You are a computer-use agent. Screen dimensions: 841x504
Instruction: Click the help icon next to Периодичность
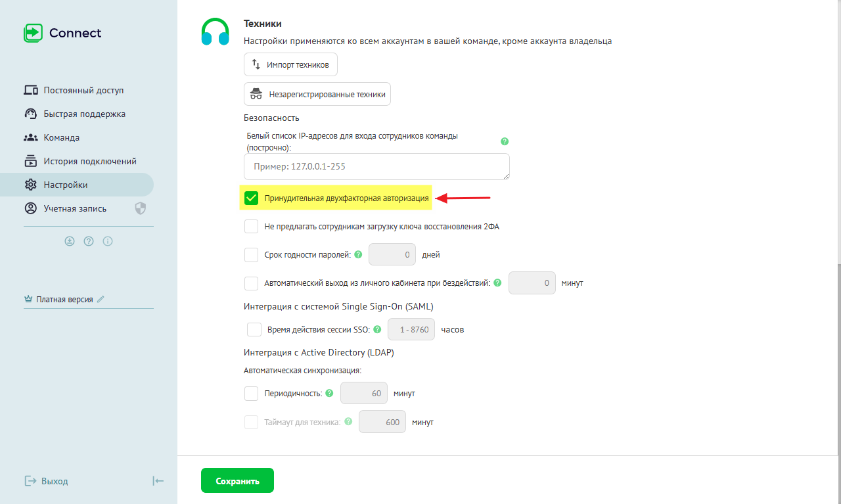pos(329,393)
